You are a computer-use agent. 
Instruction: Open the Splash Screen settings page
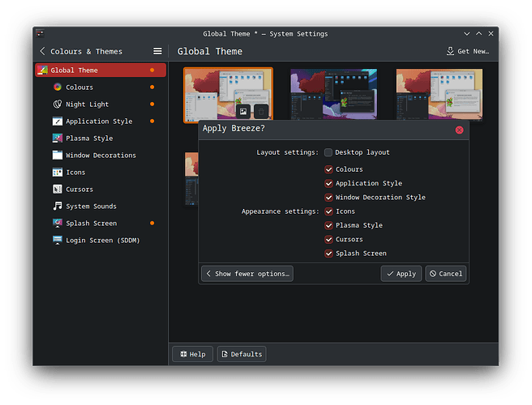point(101,223)
